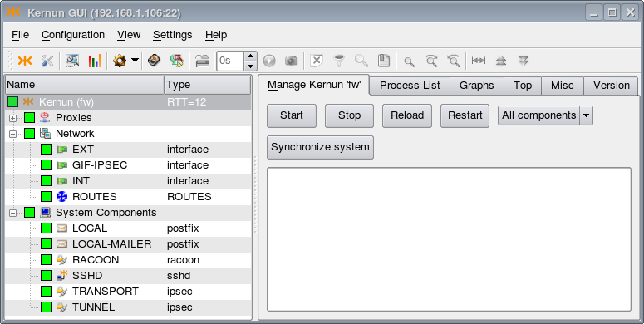644x324 pixels.
Task: Select the GIF-IPSEC interface row
Action: [128, 165]
